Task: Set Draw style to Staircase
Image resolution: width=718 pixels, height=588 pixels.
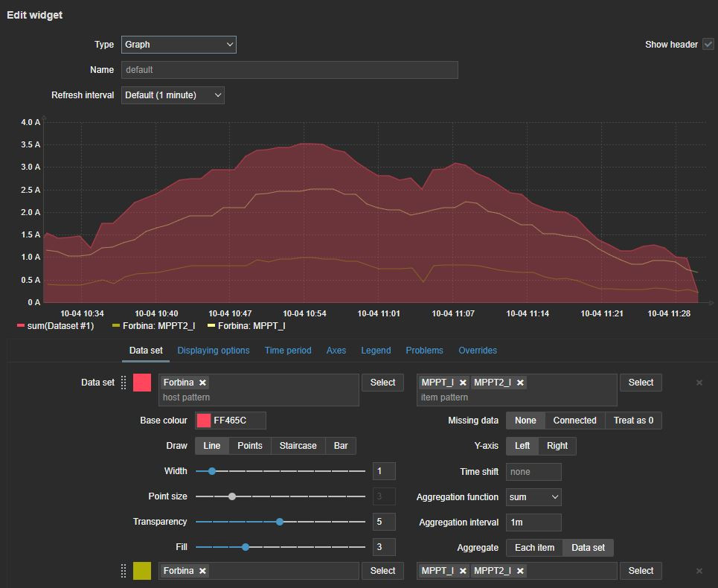Action: click(298, 446)
